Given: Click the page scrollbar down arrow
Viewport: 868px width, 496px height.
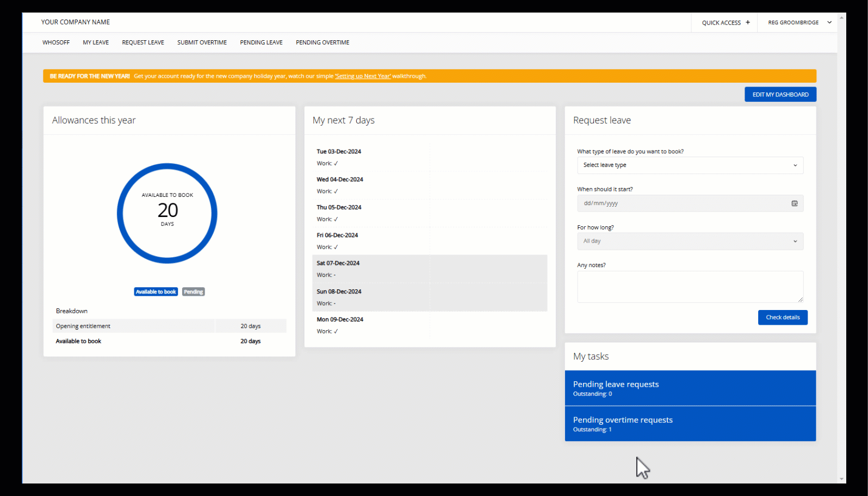Looking at the screenshot, I should coord(842,479).
